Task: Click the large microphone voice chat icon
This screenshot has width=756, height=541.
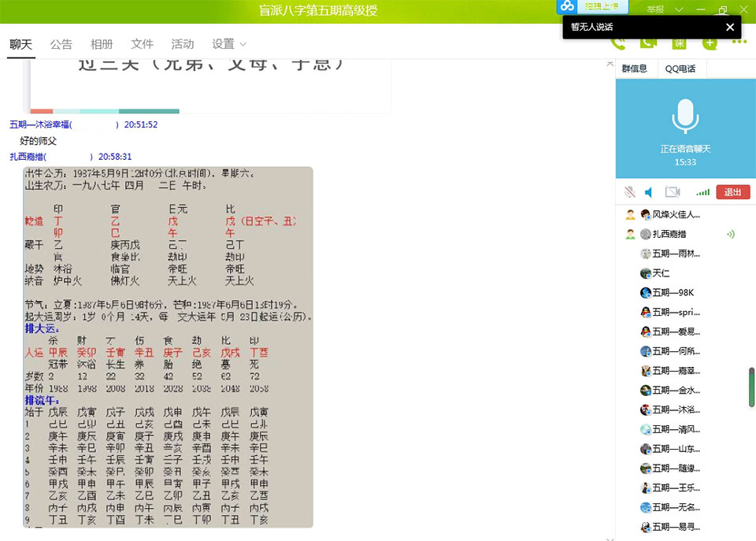Action: [685, 117]
